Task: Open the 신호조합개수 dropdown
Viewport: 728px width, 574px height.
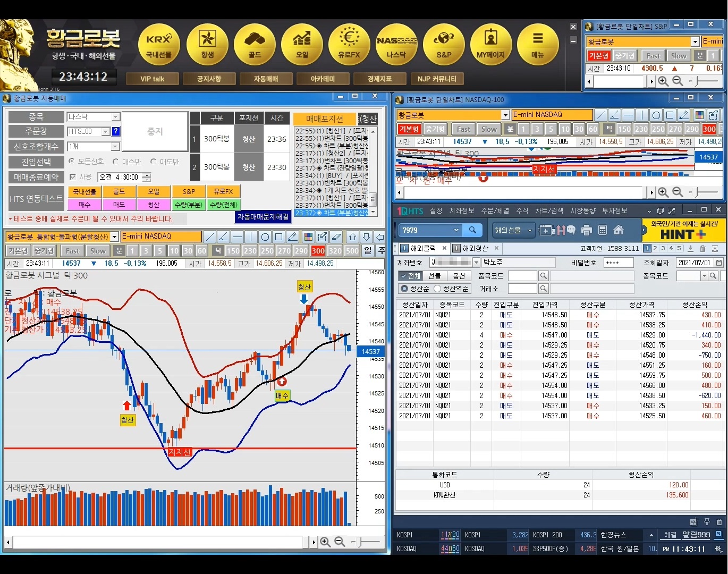Action: [x=115, y=147]
